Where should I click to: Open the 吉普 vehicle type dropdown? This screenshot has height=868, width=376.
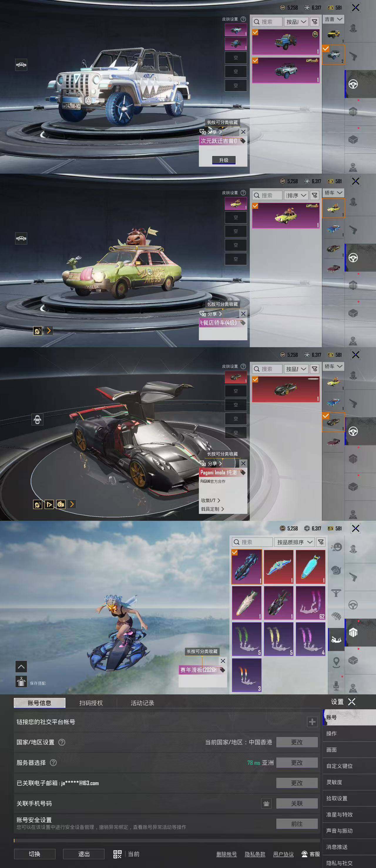(x=333, y=19)
